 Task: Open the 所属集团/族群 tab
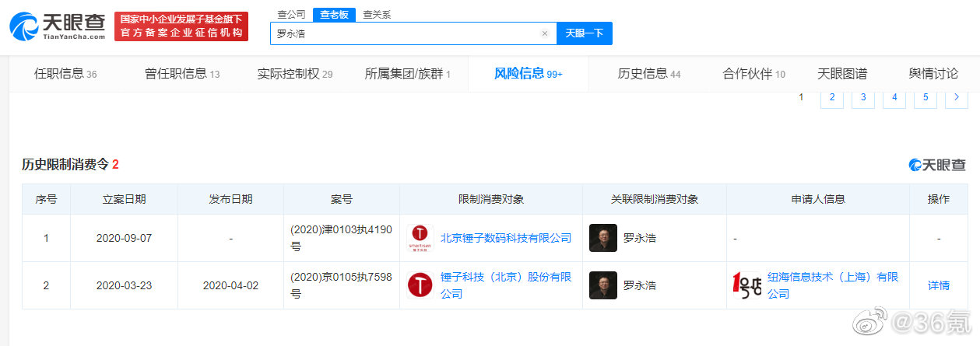point(408,74)
